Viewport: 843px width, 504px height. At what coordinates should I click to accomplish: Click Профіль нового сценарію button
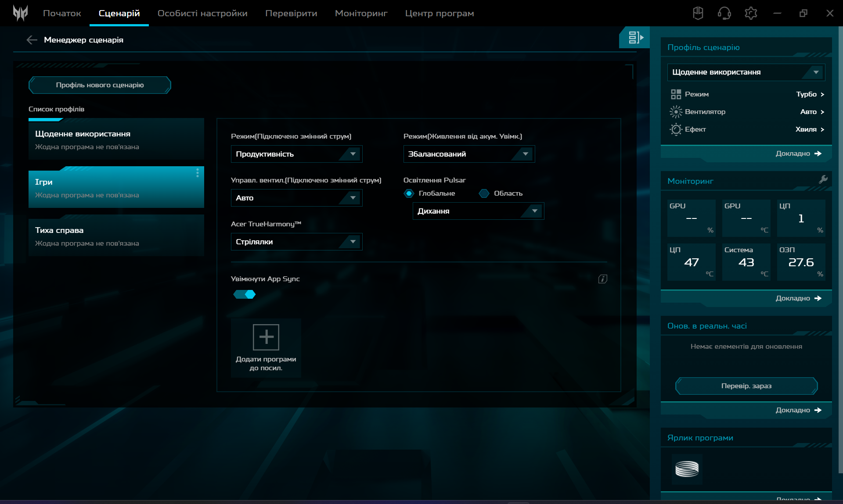tap(100, 85)
